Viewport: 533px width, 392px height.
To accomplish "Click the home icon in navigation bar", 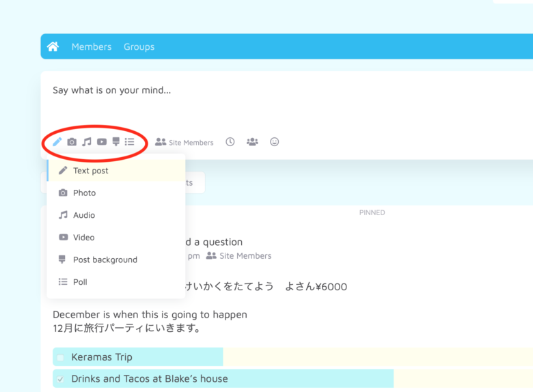I will [53, 46].
